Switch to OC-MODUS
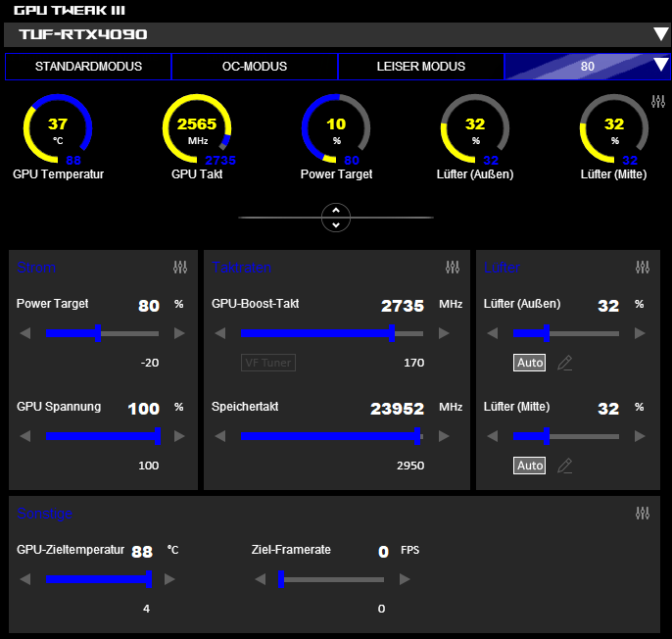672x639 pixels. point(255,67)
